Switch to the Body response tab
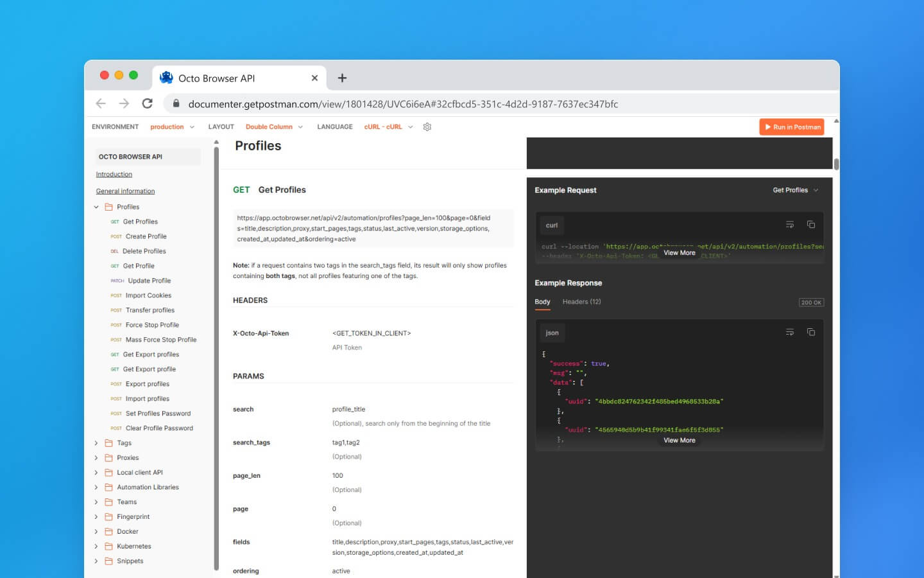Image resolution: width=924 pixels, height=578 pixels. (542, 302)
